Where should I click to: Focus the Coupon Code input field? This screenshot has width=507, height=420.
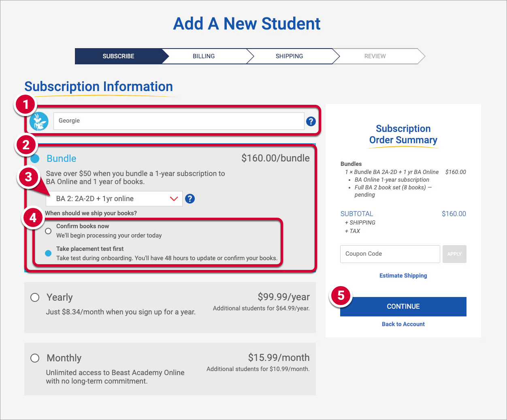point(390,254)
